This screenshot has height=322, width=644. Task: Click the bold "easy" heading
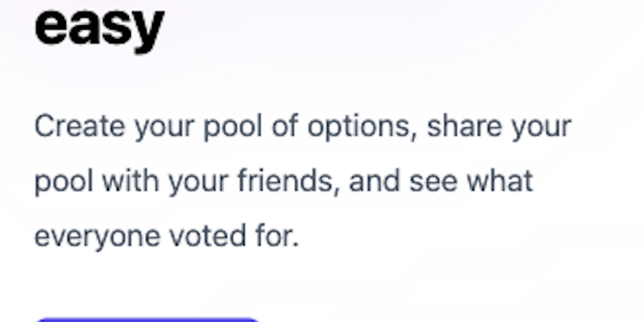[x=99, y=26]
